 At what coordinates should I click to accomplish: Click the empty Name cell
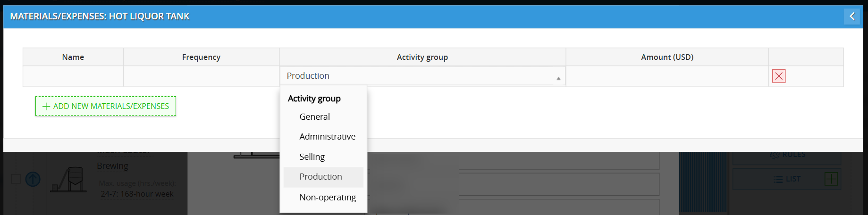coord(73,76)
